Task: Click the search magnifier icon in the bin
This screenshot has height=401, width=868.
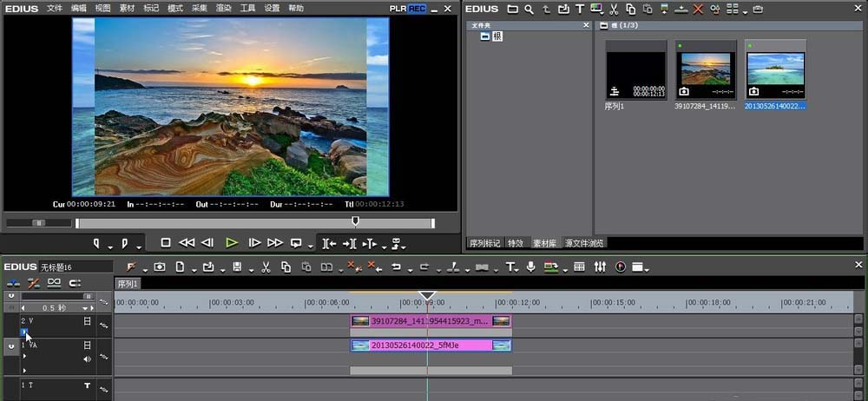Action: point(529,9)
